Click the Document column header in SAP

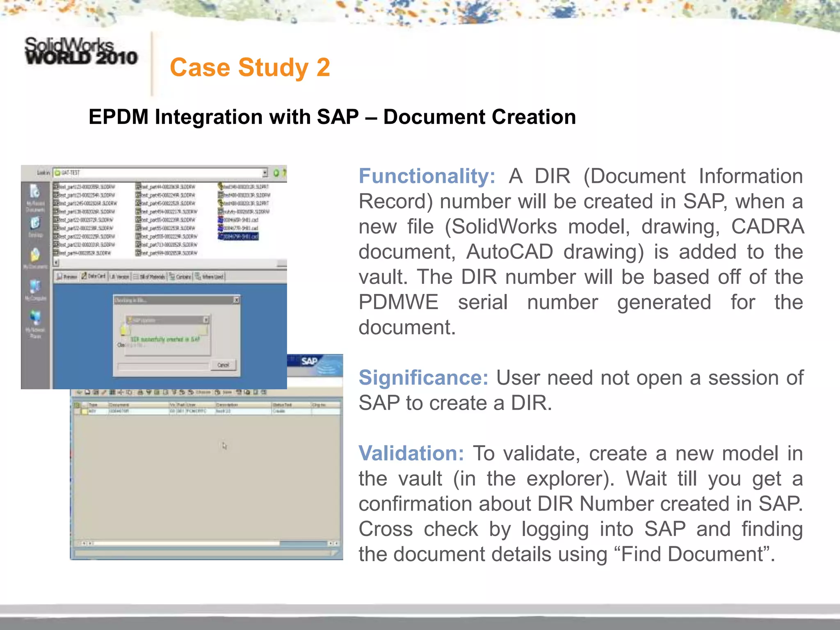(x=139, y=405)
